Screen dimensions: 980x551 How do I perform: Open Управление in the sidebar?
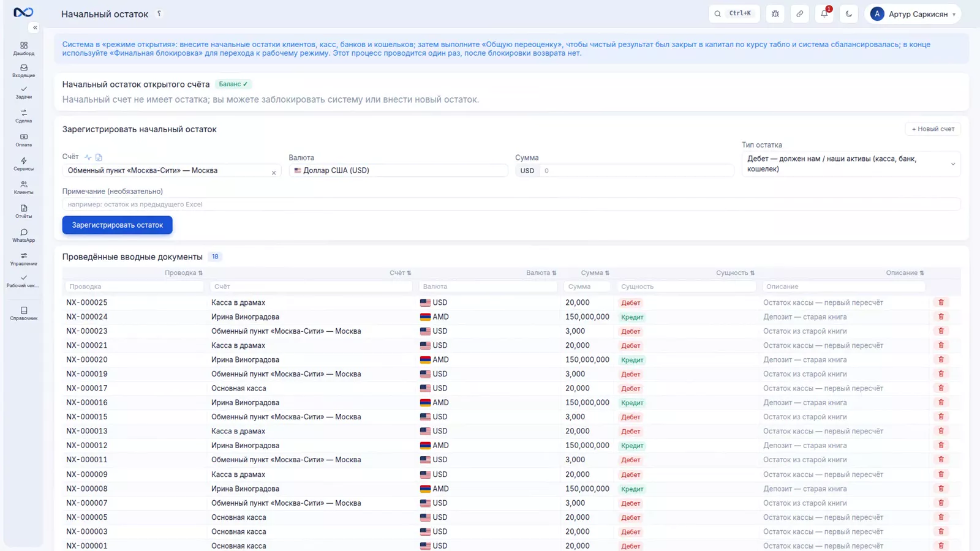[x=24, y=260]
